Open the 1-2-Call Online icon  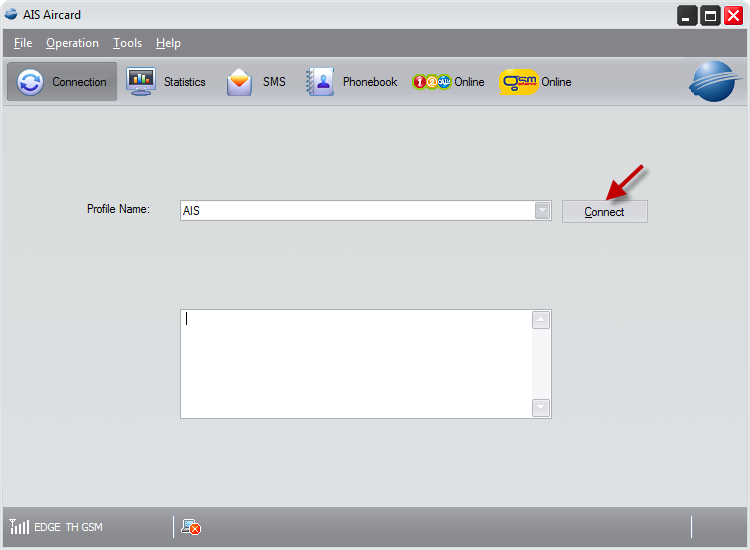(x=431, y=82)
